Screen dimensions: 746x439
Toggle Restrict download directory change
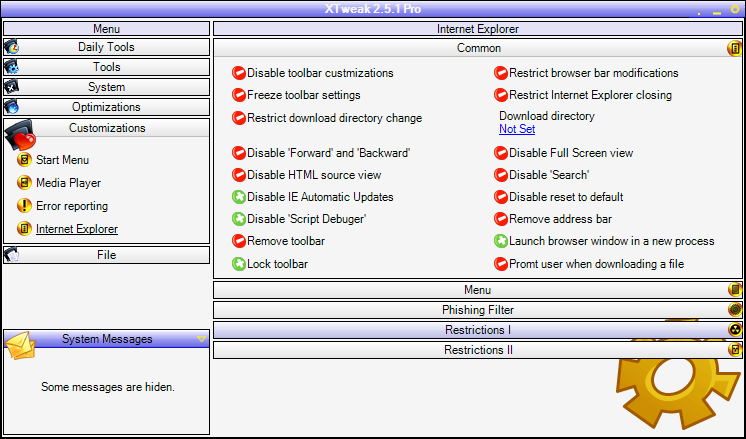(239, 118)
